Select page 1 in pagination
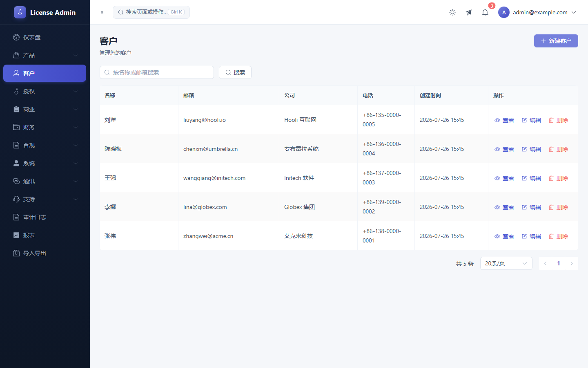Screen dimensions: 588x368 click(559, 263)
